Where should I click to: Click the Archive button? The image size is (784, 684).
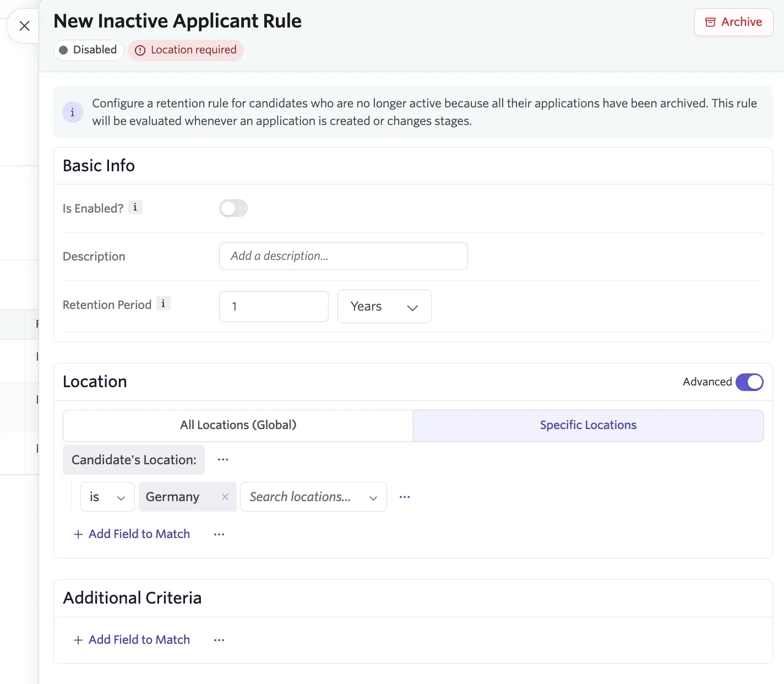(x=733, y=22)
